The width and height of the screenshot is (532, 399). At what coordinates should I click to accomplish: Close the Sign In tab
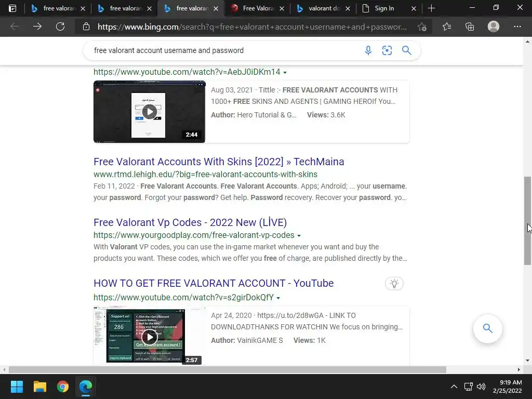coord(414,9)
